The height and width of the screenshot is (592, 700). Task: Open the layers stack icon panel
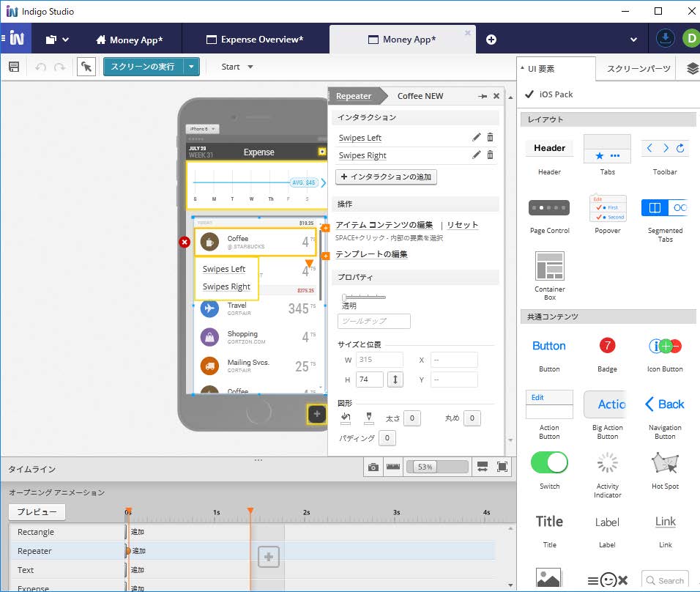(692, 68)
